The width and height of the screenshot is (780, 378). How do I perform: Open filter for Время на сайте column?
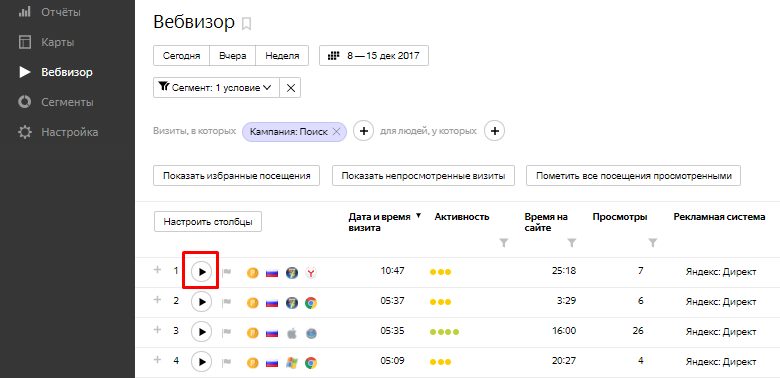(x=572, y=243)
